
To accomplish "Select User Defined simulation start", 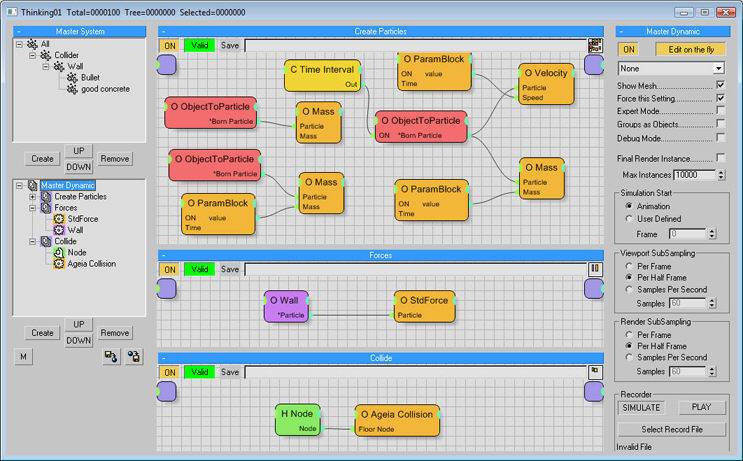I will tap(629, 218).
